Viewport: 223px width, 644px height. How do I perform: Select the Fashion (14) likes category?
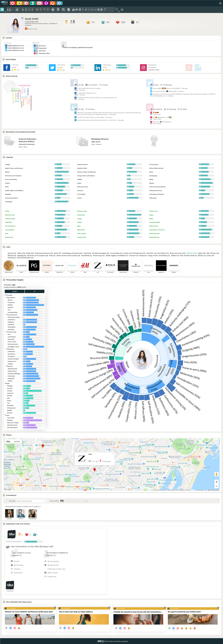(x=191, y=253)
